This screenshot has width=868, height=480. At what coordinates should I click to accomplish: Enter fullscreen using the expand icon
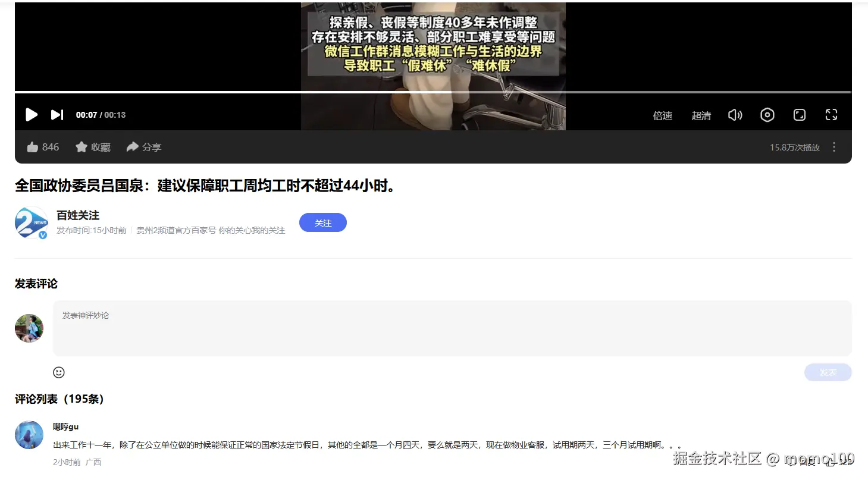click(831, 114)
